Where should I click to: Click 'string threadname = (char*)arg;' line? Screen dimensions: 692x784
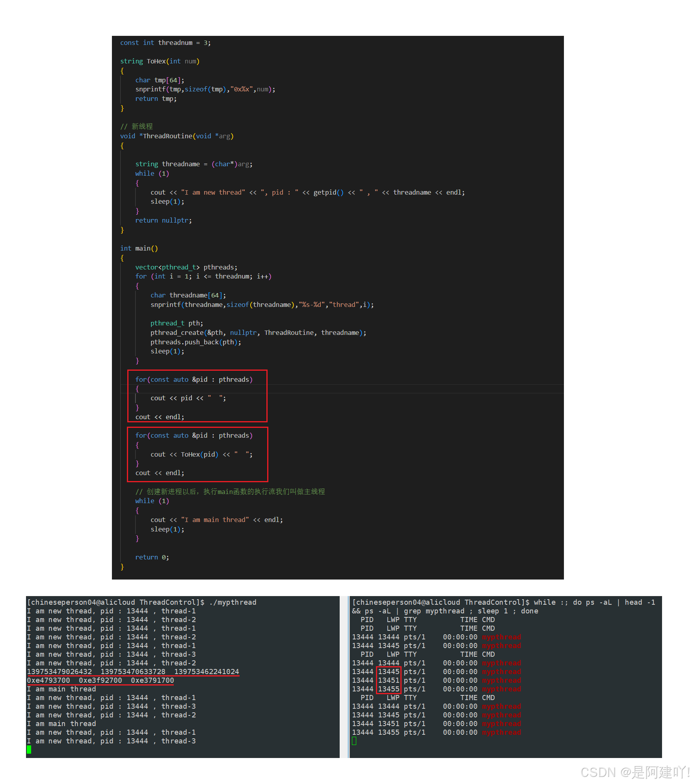coord(194,164)
